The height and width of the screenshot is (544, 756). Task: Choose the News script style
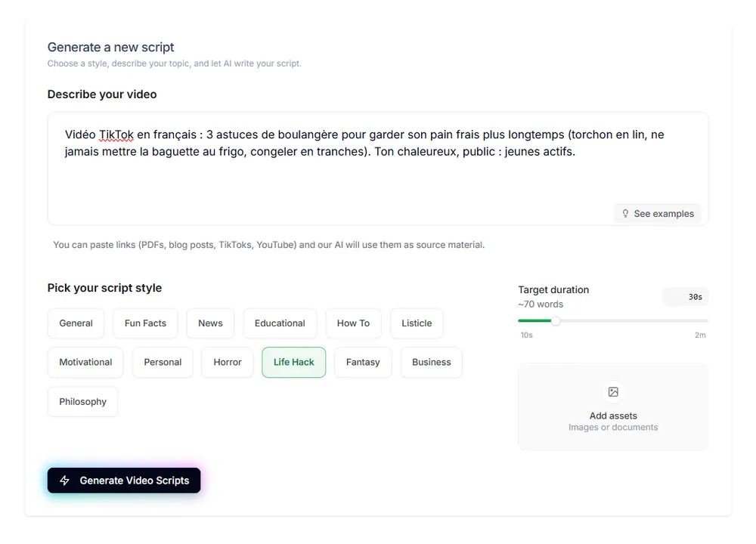pyautogui.click(x=210, y=323)
